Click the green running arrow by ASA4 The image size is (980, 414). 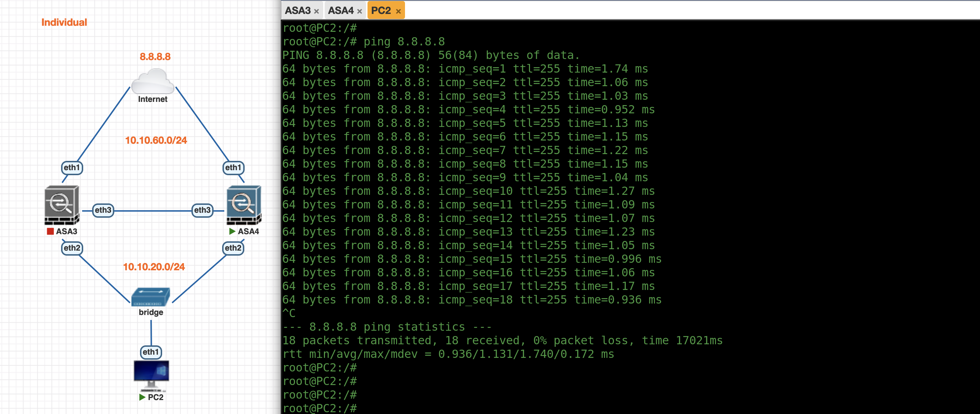[x=232, y=231]
